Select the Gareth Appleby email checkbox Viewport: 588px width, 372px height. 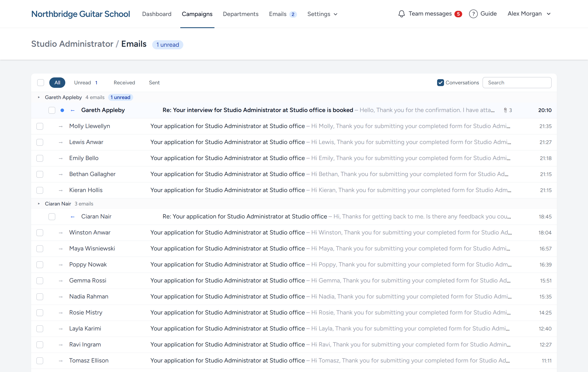click(52, 110)
